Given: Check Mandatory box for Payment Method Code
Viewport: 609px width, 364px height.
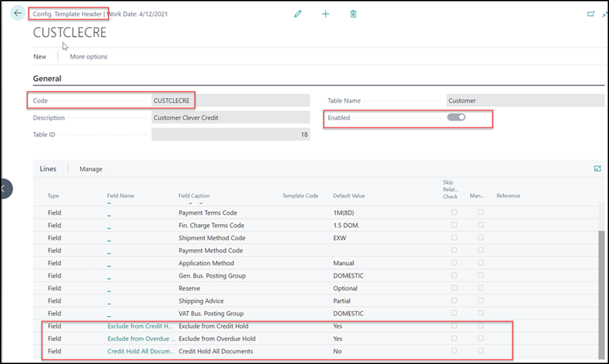Looking at the screenshot, I should point(481,250).
